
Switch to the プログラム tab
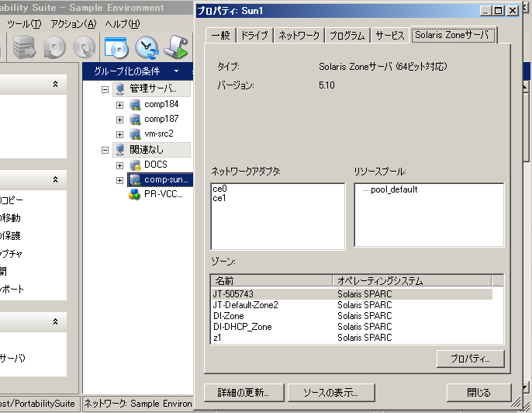347,36
